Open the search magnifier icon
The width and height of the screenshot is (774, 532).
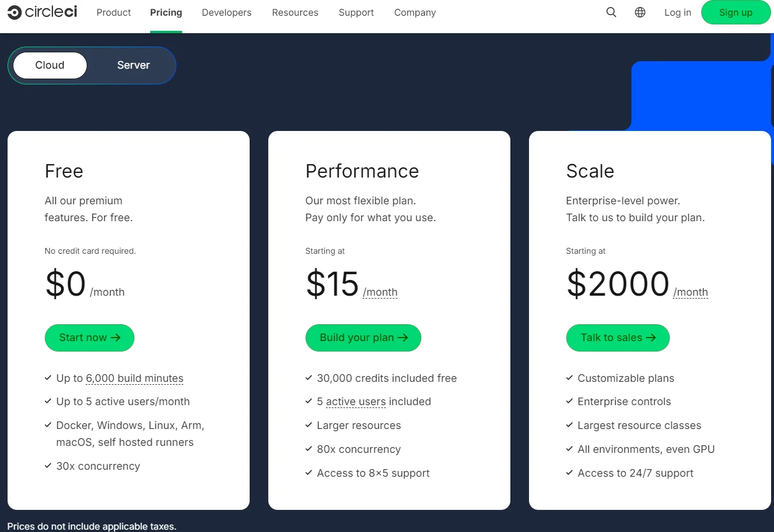pos(611,12)
